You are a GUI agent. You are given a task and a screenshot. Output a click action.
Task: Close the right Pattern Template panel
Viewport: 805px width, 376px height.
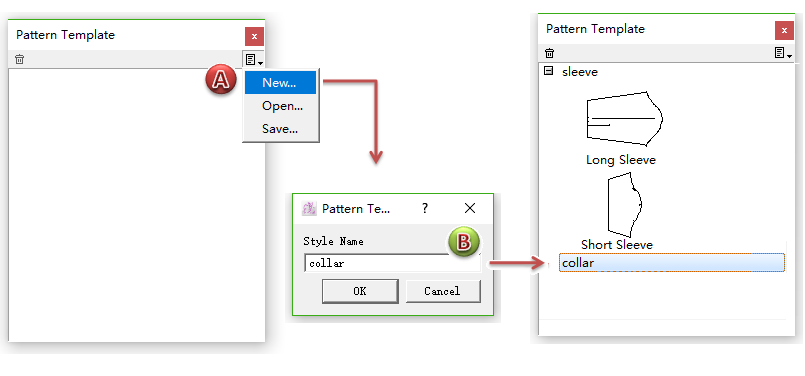784,30
